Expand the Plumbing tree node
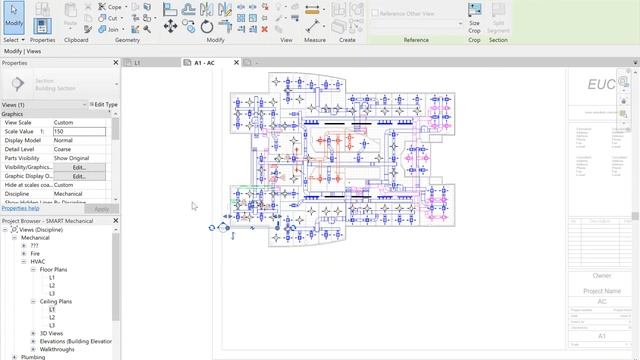This screenshot has width=640, height=360. click(x=14, y=357)
